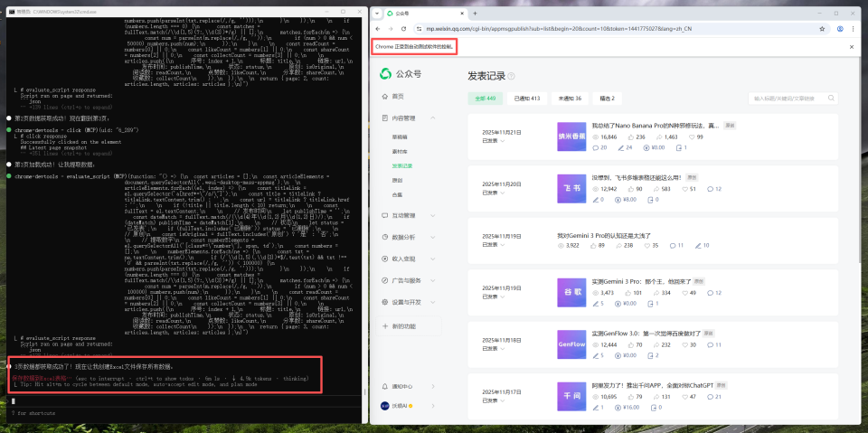The image size is (868, 433).
Task: Click the Chrome back arrow
Action: (378, 28)
